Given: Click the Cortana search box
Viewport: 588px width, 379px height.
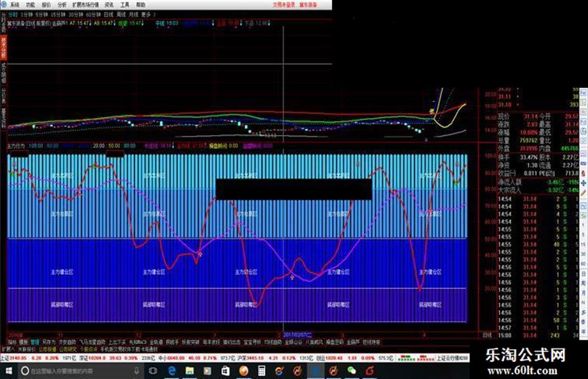Looking at the screenshot, I should (80, 371).
